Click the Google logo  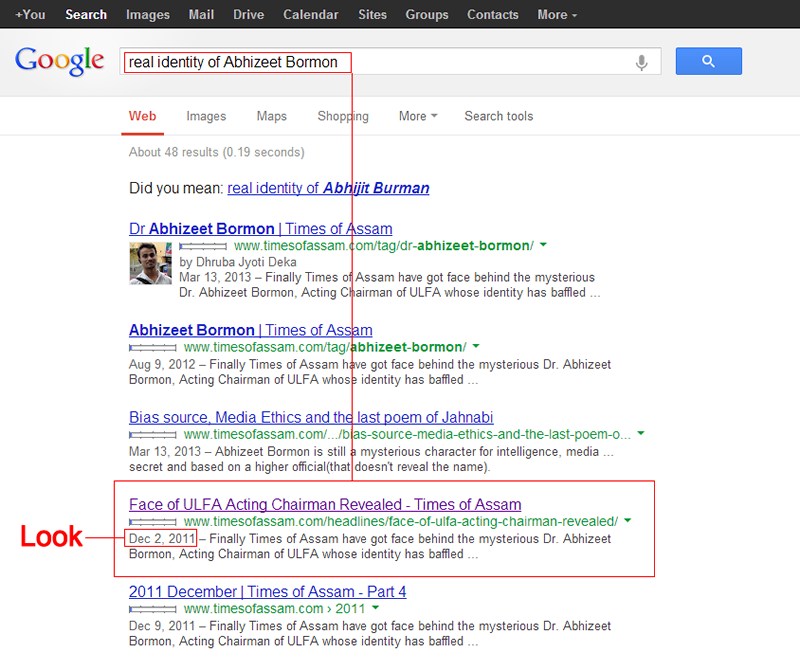coord(60,61)
